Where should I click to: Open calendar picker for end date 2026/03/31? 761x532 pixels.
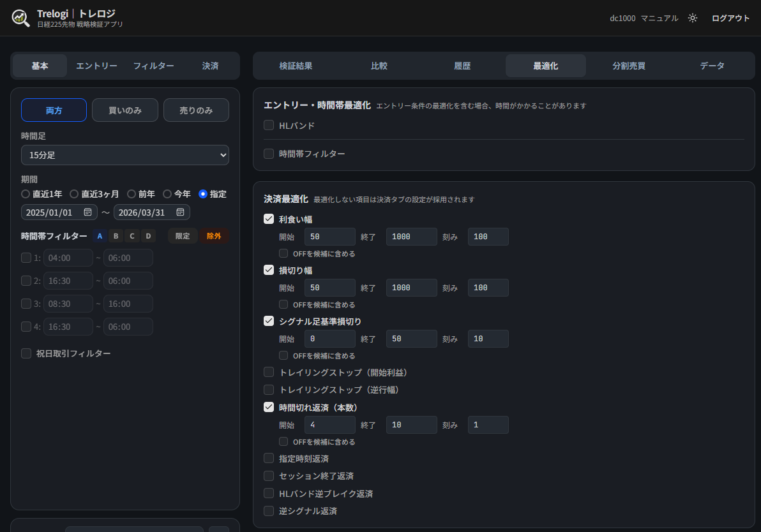[180, 212]
